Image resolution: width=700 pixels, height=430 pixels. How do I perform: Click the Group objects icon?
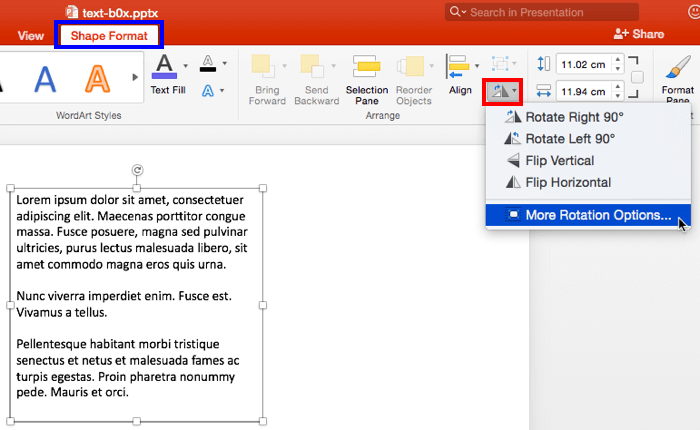500,64
